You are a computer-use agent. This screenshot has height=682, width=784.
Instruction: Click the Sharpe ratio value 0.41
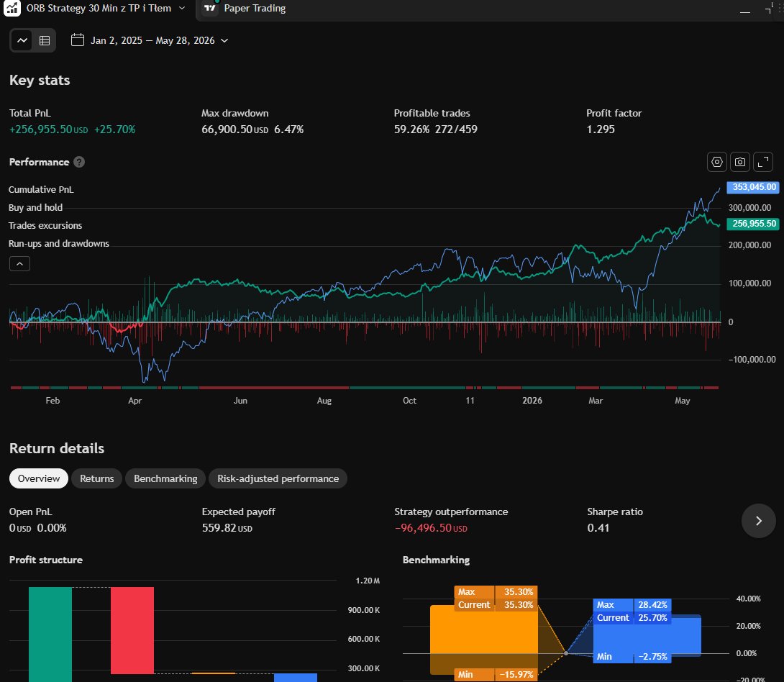598,528
